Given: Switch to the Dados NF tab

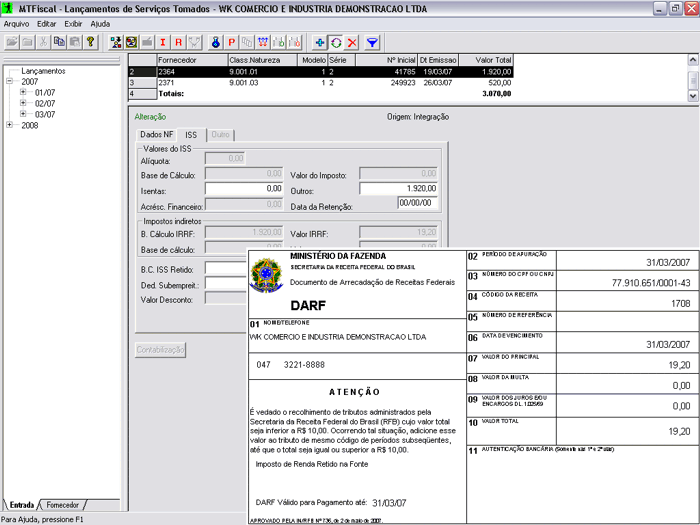Looking at the screenshot, I should (157, 134).
